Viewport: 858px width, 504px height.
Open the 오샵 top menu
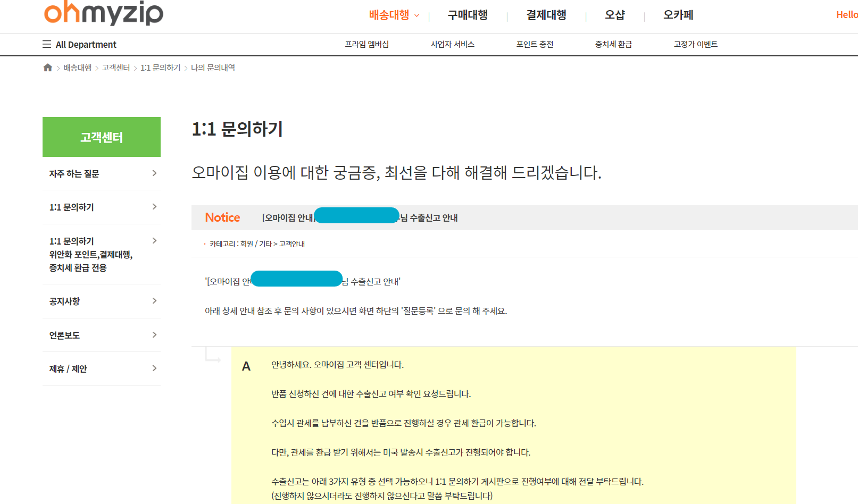615,15
